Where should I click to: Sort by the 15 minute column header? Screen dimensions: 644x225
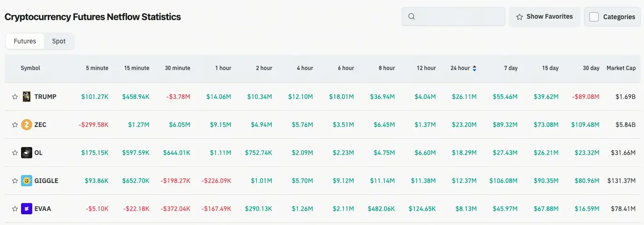tap(137, 68)
